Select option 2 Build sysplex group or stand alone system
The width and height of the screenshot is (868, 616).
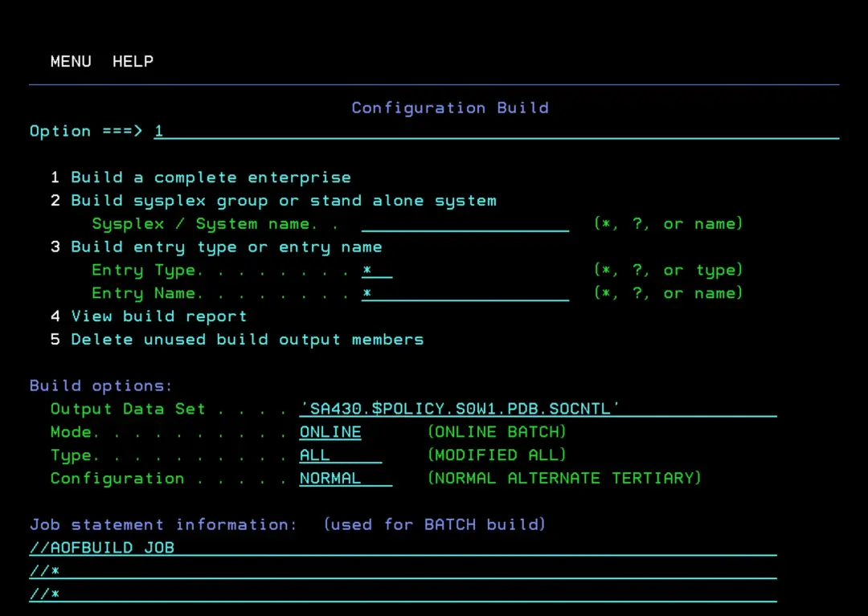coord(273,201)
